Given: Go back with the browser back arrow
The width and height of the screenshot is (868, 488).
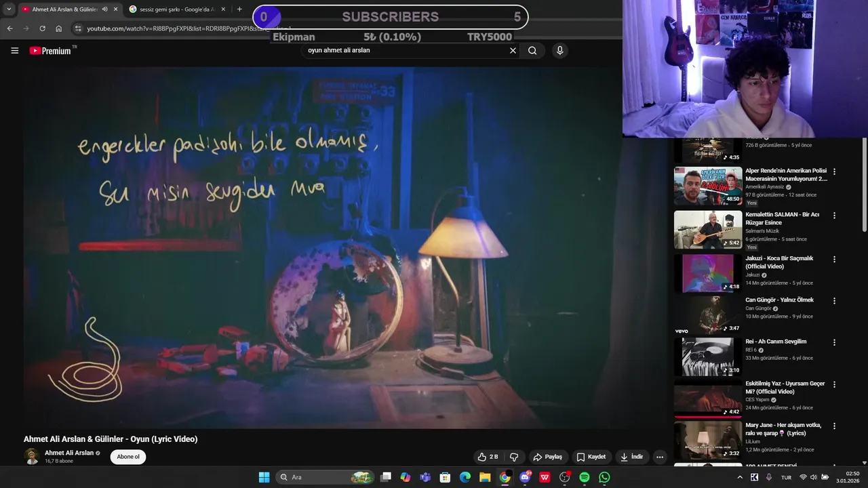Looking at the screenshot, I should click(9, 28).
